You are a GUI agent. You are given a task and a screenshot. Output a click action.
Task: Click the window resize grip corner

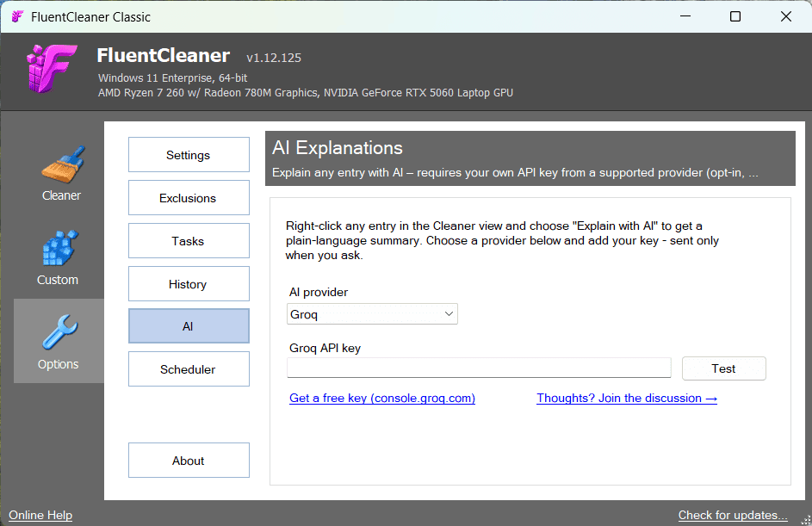(805, 520)
